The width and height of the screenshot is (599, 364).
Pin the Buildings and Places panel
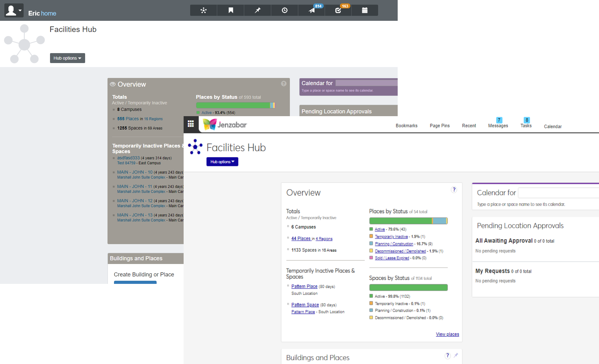click(456, 355)
